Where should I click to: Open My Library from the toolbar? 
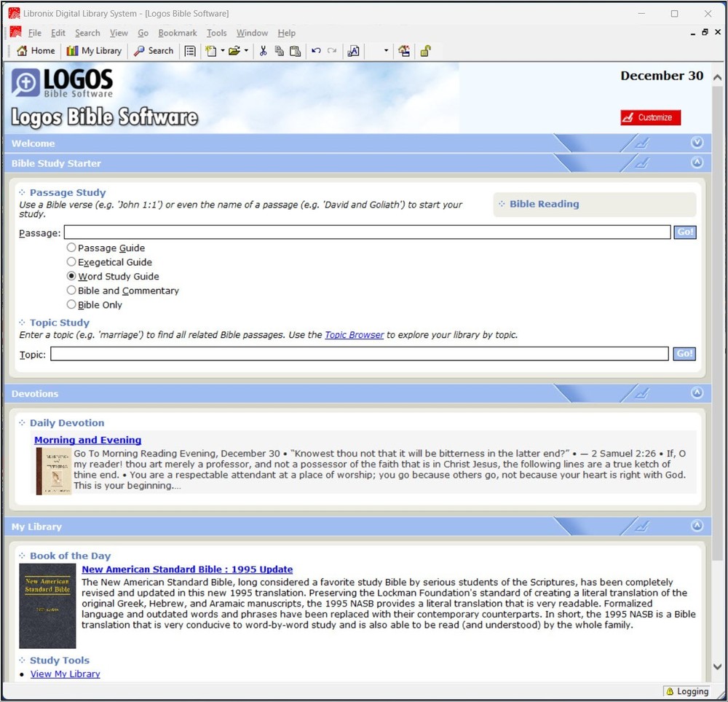(x=94, y=50)
